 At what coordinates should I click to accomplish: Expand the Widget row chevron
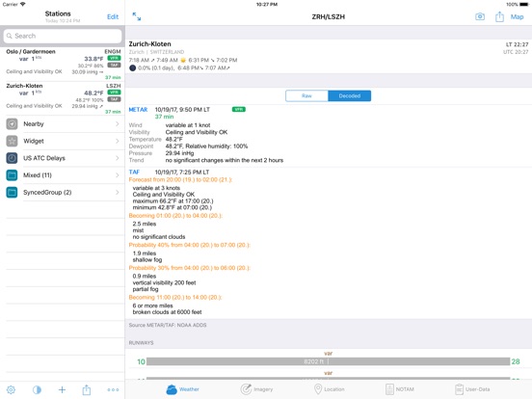point(118,141)
